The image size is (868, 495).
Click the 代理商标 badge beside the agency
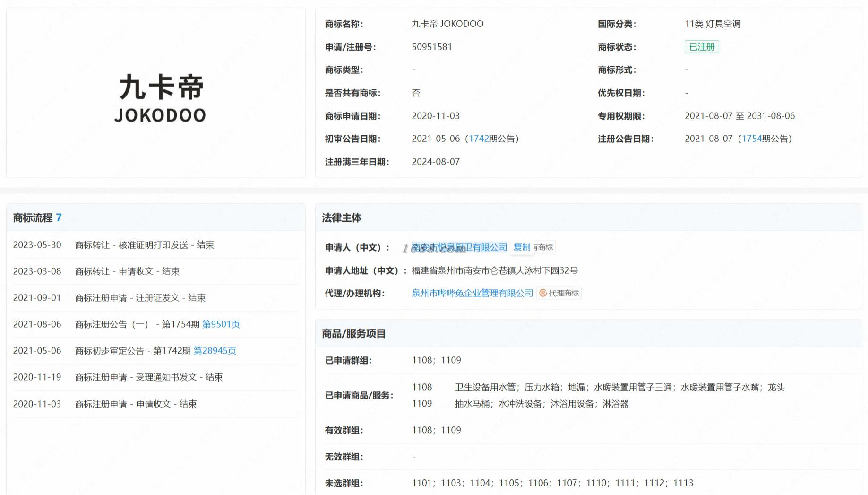click(x=559, y=293)
